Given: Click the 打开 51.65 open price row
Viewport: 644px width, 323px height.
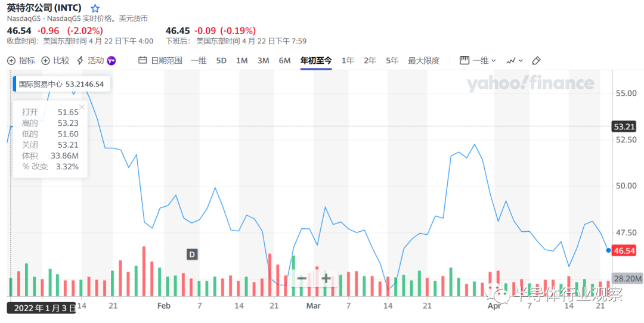Looking at the screenshot, I should pos(50,111).
